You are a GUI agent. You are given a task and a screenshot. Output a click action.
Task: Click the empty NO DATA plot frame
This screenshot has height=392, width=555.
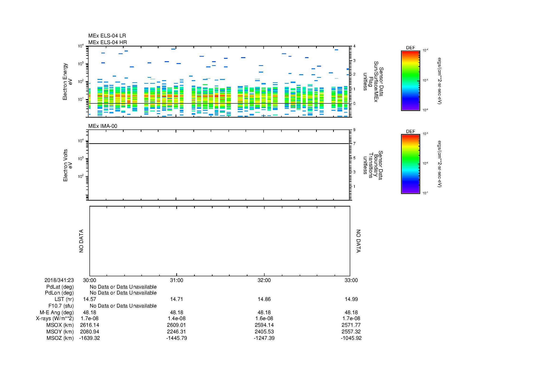pyautogui.click(x=220, y=241)
